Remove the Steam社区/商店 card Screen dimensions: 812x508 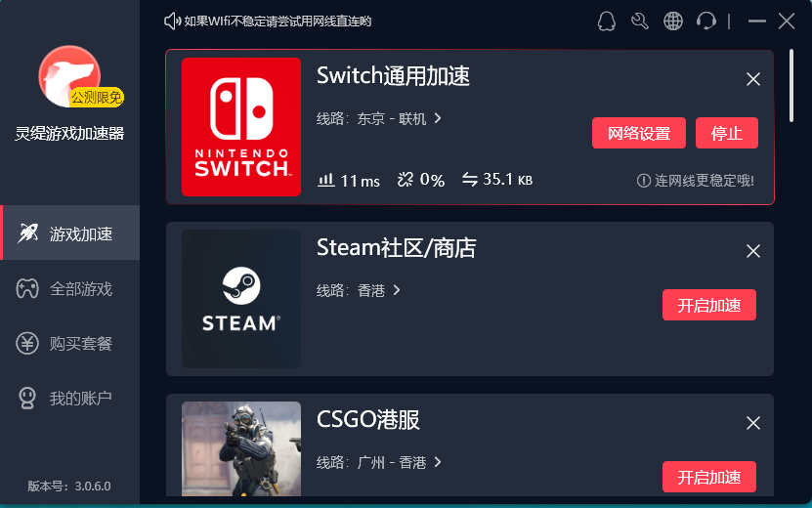tap(753, 251)
